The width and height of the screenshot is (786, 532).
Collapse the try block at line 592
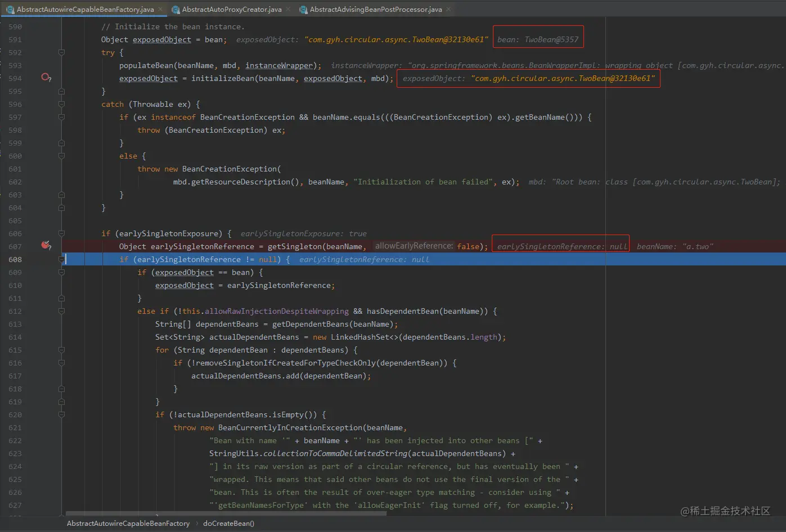coord(62,52)
